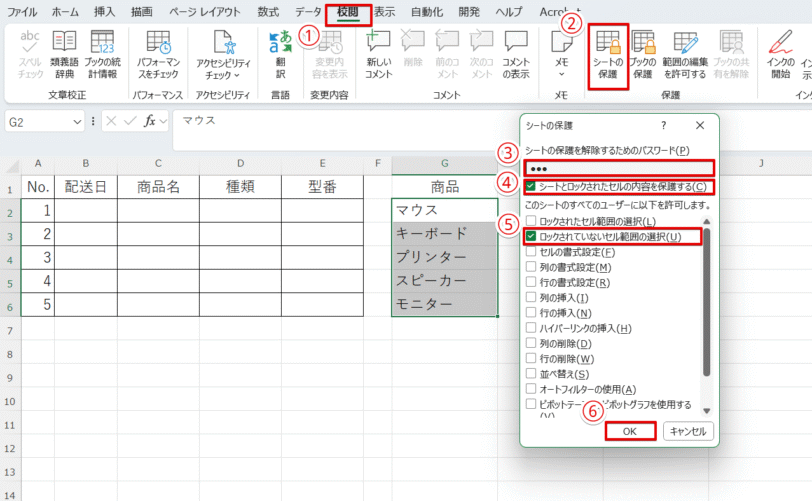Open 範囲の編集を許可する allow edit ranges
812x501 pixels.
coord(685,54)
